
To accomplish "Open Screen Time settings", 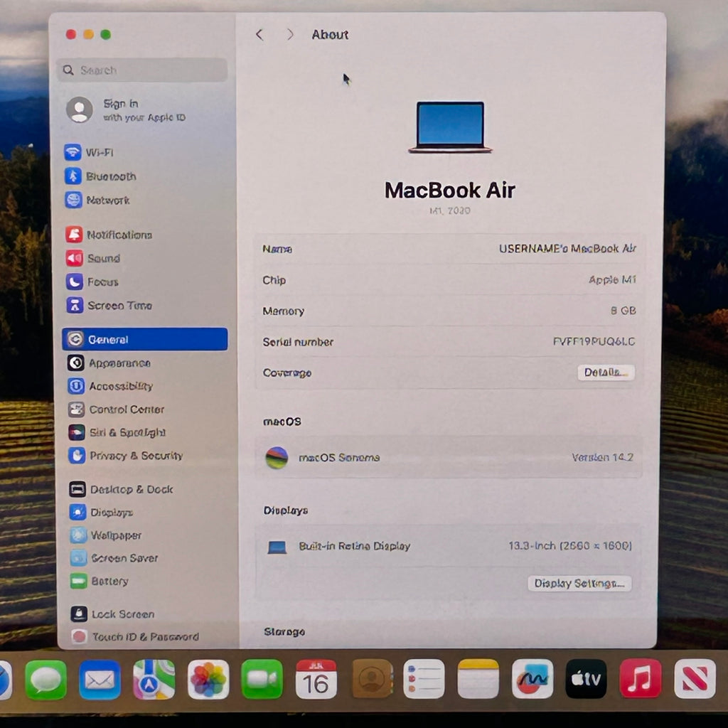I will tap(109, 306).
